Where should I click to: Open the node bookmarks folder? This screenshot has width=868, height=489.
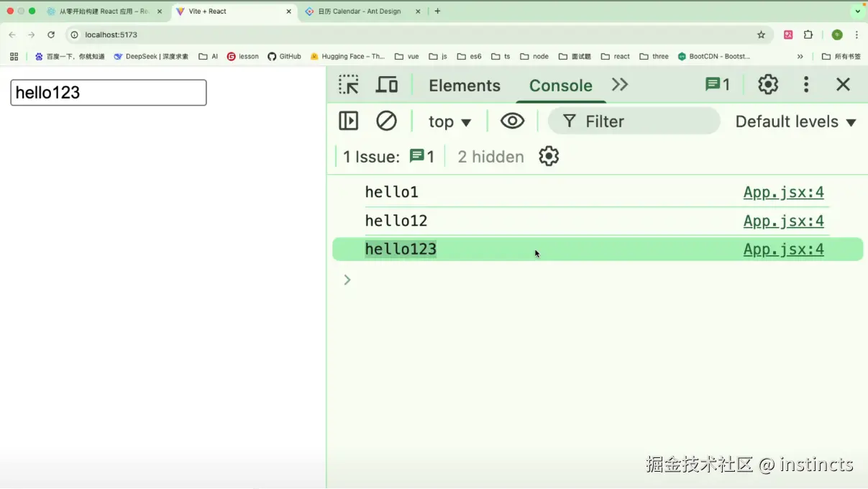click(x=534, y=56)
